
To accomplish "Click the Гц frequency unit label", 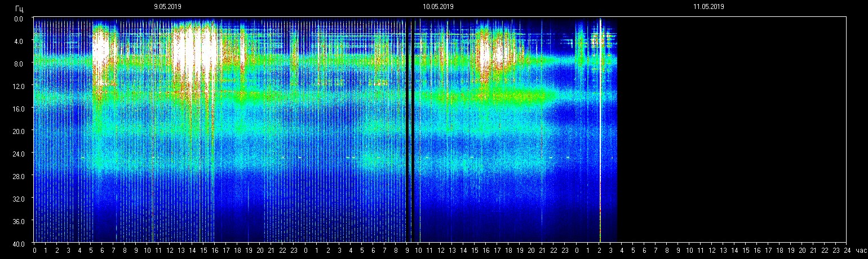I will (19, 8).
